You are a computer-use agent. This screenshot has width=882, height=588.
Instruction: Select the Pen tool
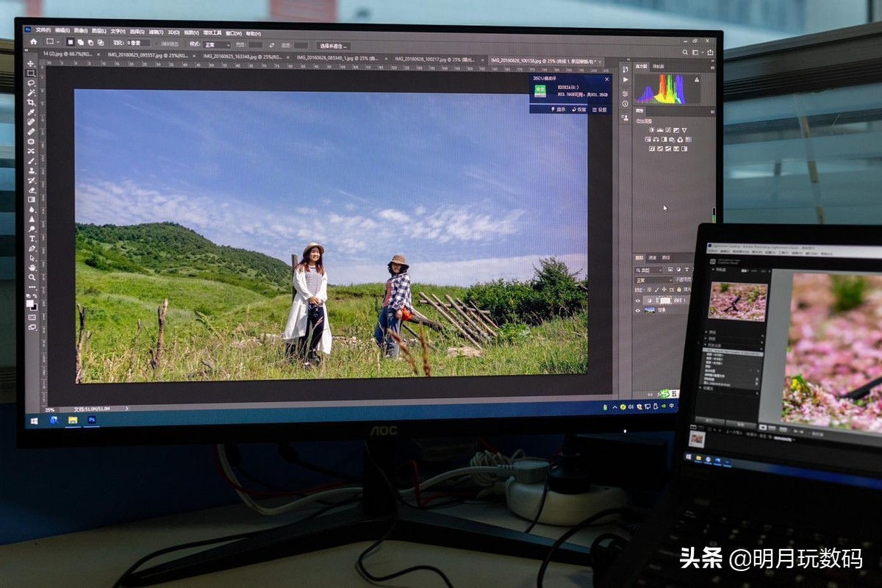coord(32,248)
